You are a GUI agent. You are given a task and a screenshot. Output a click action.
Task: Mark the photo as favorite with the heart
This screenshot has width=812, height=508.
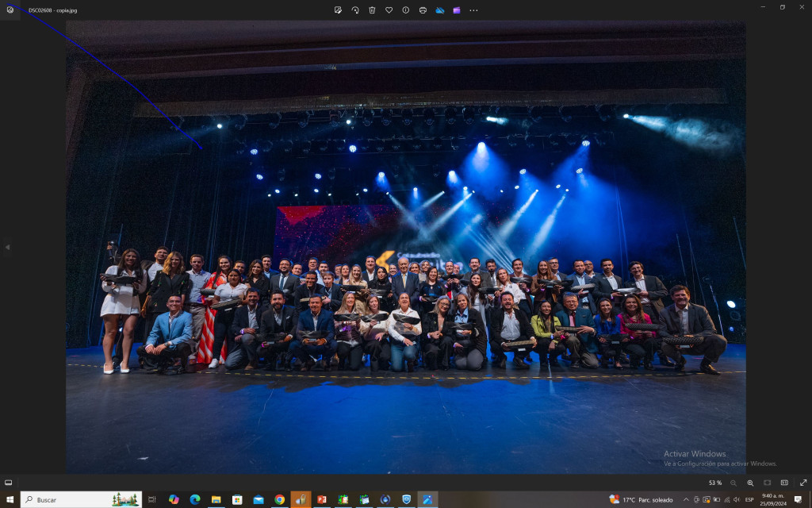[x=389, y=10]
